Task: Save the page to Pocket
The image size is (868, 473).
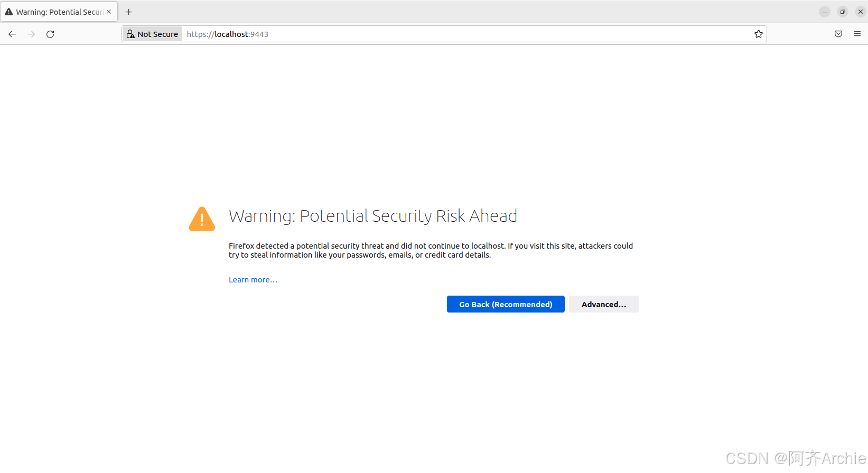Action: click(x=838, y=34)
